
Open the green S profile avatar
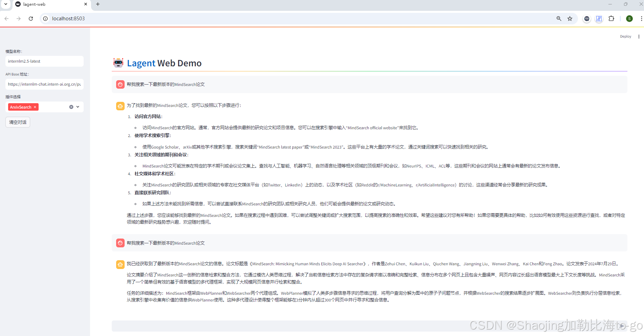[629, 19]
